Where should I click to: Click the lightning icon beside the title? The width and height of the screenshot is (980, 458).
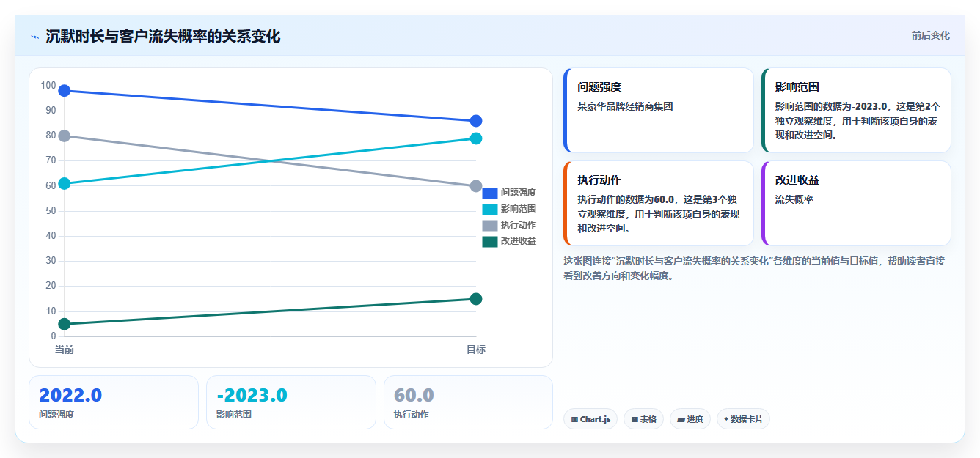[x=34, y=37]
